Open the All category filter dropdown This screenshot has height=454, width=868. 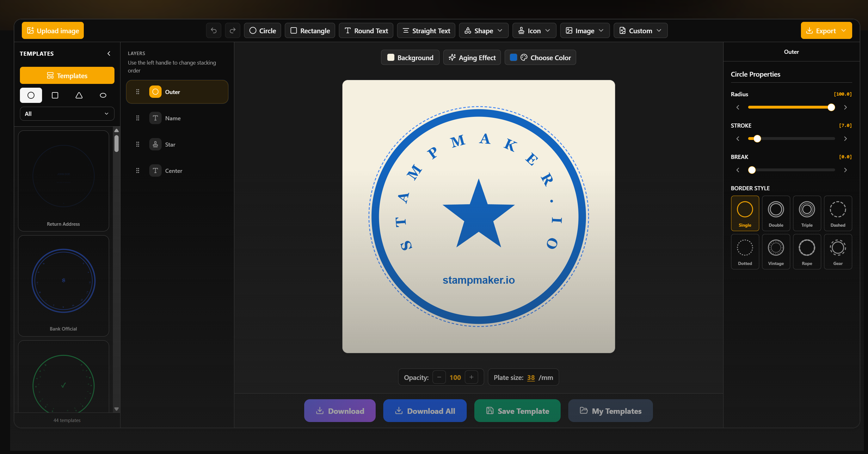pos(67,114)
